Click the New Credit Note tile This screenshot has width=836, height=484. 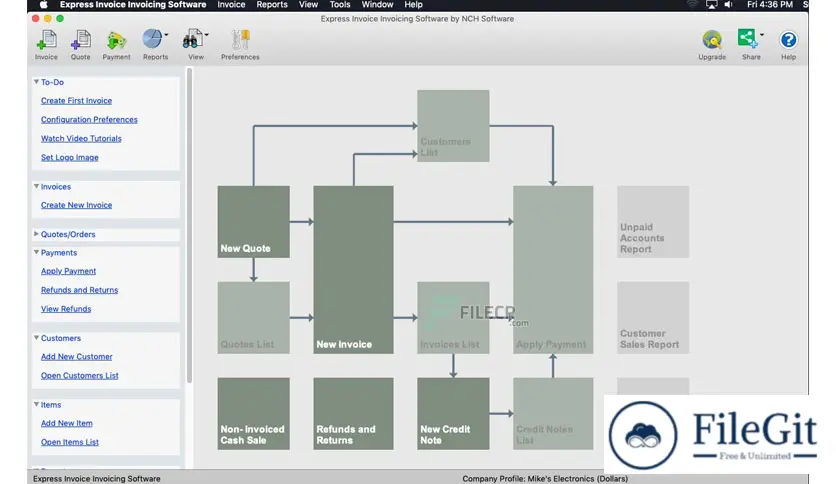click(453, 414)
